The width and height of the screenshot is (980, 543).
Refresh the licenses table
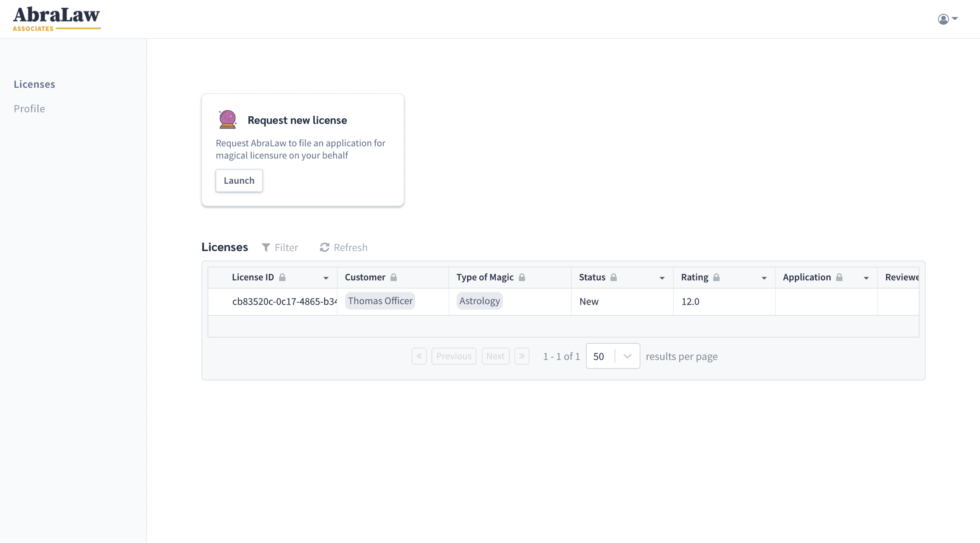(324, 247)
